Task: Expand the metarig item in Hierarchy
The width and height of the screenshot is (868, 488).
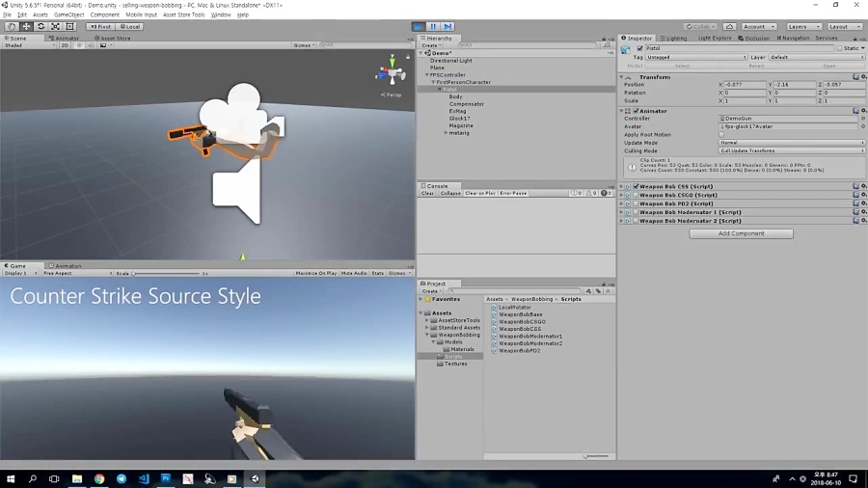Action: [446, 133]
